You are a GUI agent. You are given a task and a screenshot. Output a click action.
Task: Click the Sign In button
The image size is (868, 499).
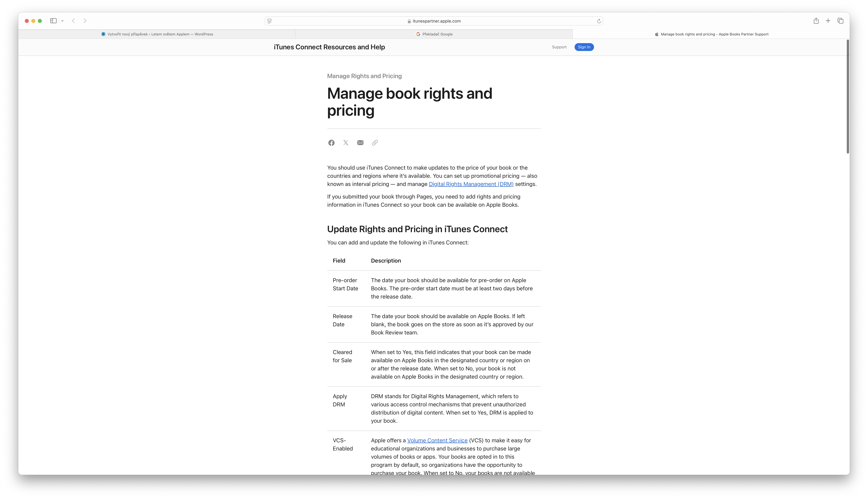click(x=584, y=47)
